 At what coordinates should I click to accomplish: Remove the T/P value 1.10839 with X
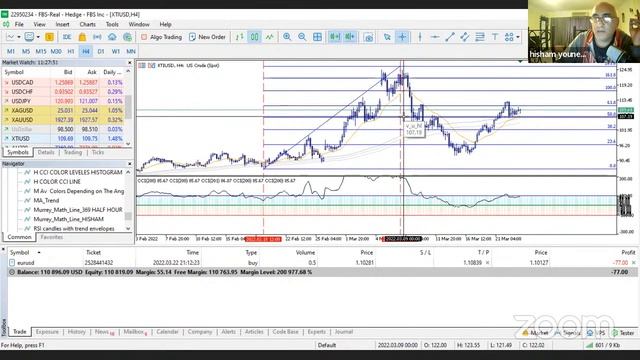point(487,263)
